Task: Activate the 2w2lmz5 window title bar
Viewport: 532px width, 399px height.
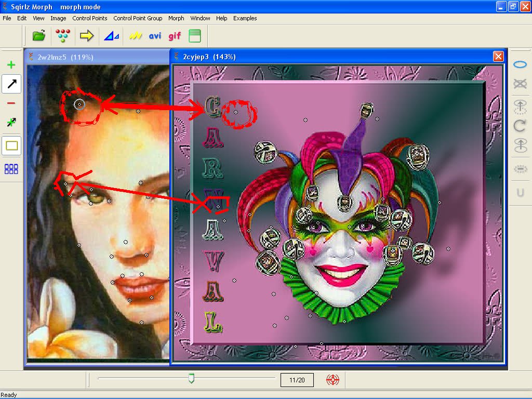Action: coord(97,57)
